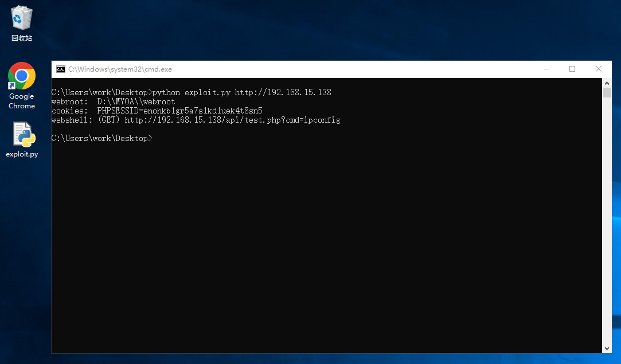Click the scrollbar up arrow in cmd
The width and height of the screenshot is (621, 364).
(607, 83)
